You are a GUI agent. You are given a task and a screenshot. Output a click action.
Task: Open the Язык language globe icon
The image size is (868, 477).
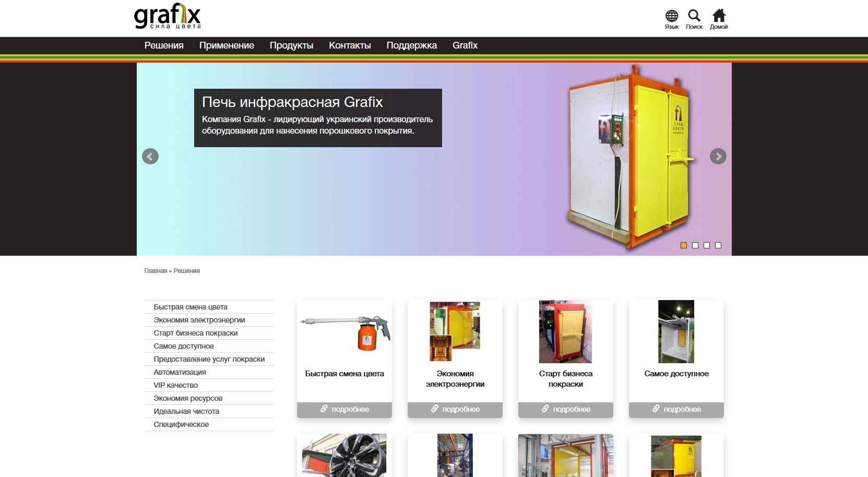(672, 16)
